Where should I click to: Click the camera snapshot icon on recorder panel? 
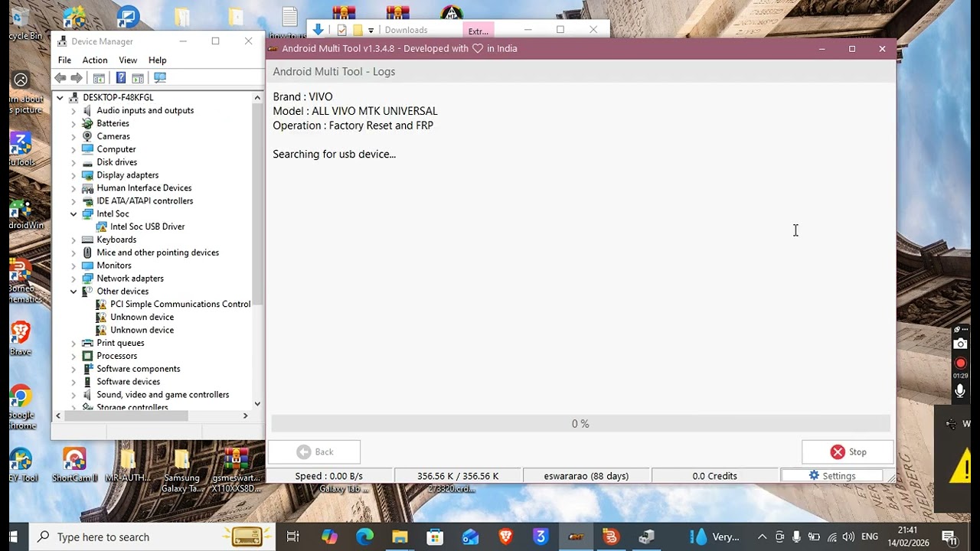point(960,344)
